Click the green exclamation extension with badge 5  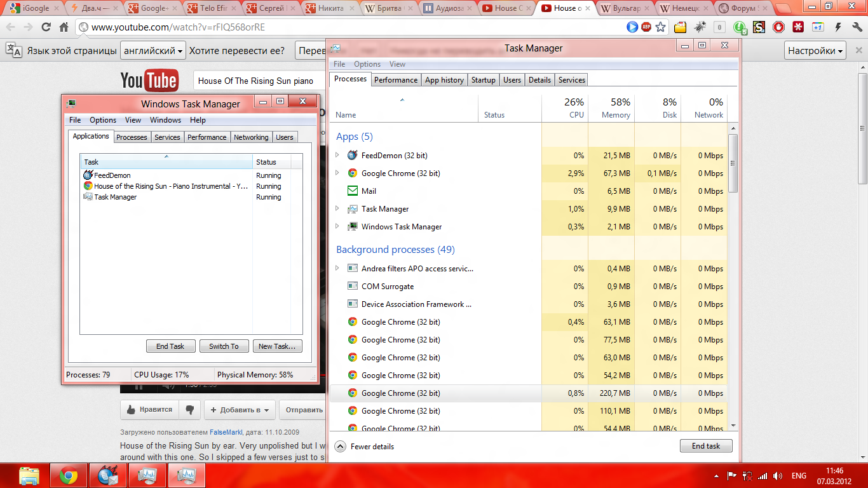(740, 27)
